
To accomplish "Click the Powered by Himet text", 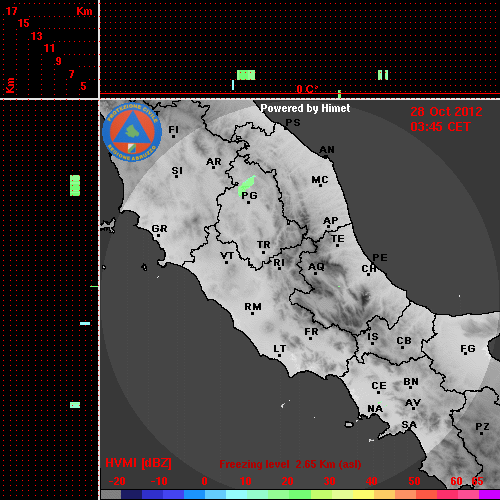I will click(x=305, y=108).
